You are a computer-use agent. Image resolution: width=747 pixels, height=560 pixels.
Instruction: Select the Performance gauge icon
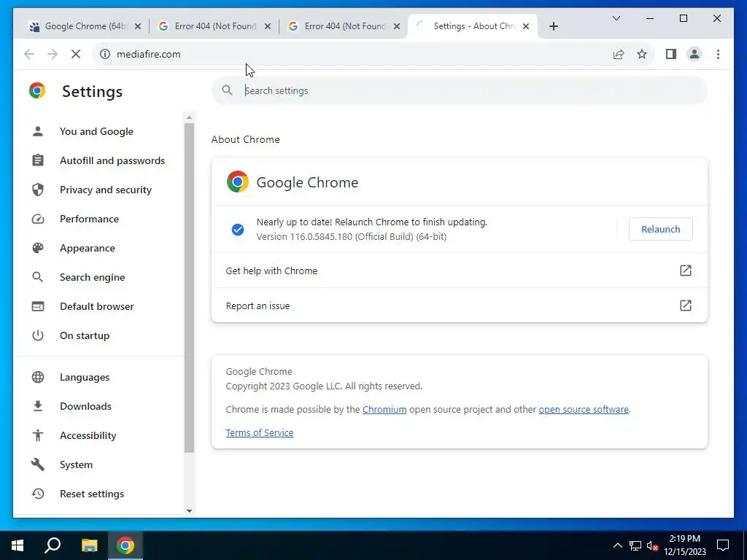tap(38, 219)
